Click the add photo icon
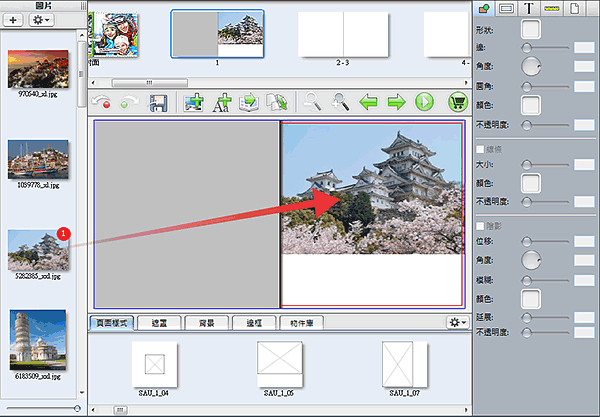The image size is (600, 417). coord(194,103)
